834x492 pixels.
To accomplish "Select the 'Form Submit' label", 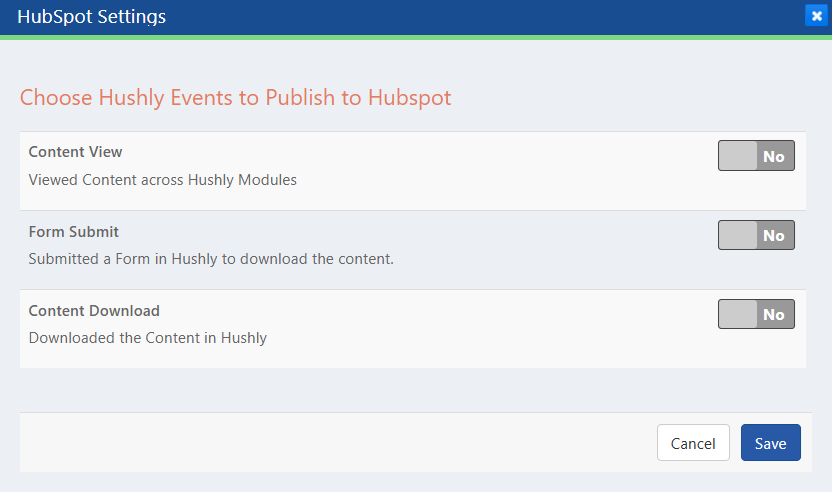I will [x=73, y=232].
